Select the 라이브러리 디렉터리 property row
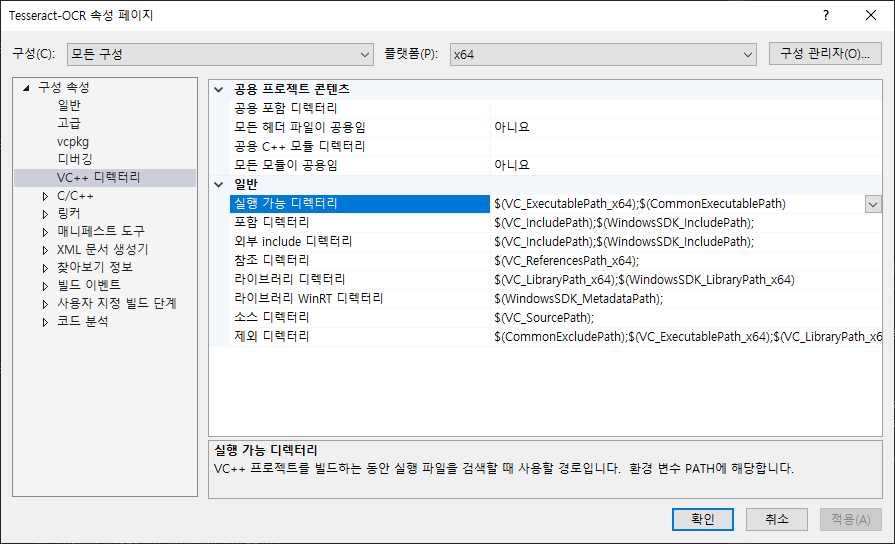The image size is (895, 544). [x=360, y=280]
